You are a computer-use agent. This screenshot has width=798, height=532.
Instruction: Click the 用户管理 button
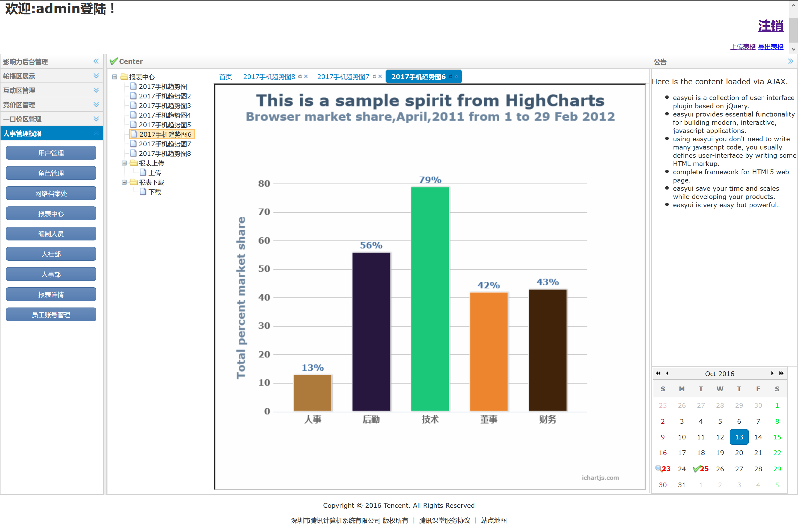tap(51, 153)
